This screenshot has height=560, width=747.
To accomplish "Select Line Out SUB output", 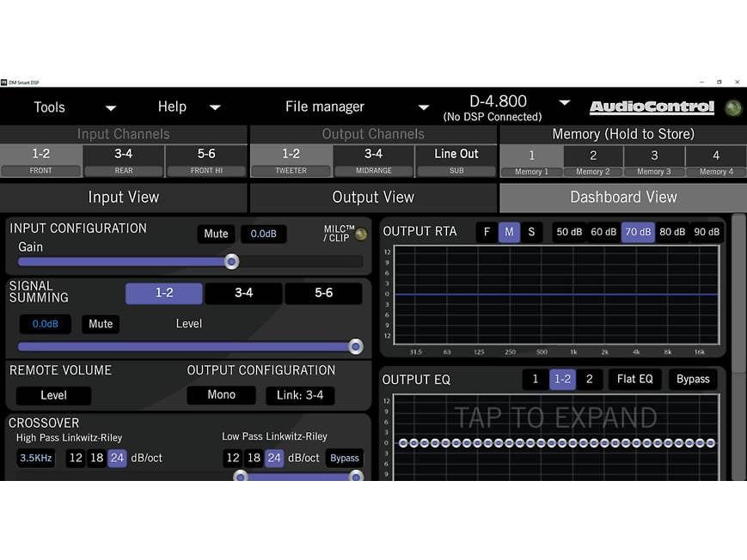I will 456,161.
